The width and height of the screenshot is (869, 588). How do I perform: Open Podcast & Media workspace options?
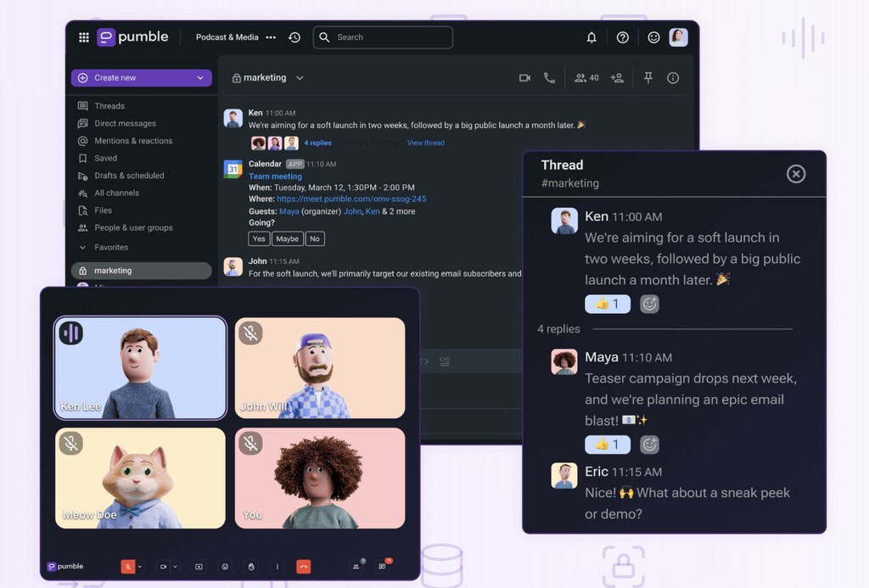271,37
